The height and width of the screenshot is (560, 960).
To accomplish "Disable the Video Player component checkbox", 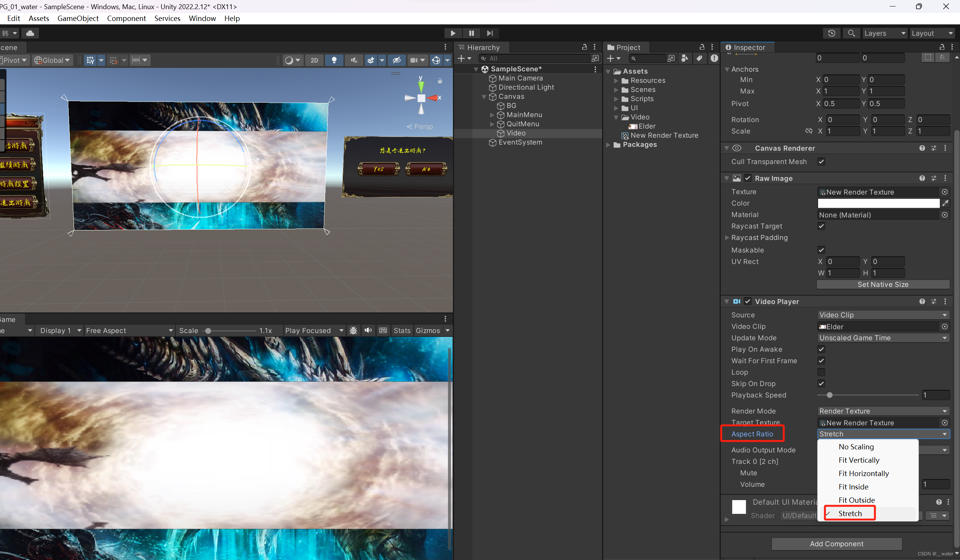I will [748, 301].
